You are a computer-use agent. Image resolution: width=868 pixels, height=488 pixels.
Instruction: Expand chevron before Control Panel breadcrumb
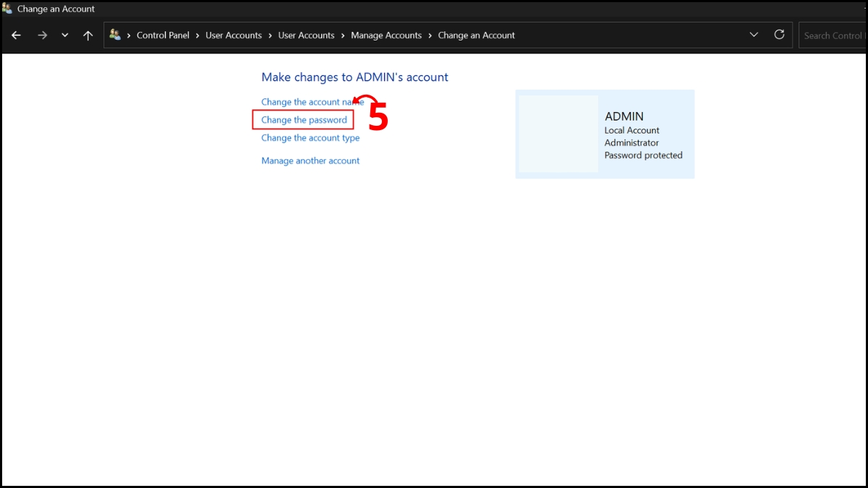click(129, 35)
